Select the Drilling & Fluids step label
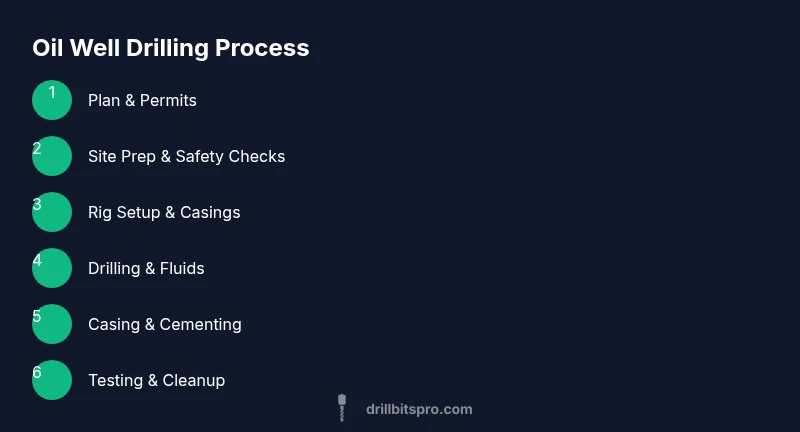This screenshot has height=432, width=800. point(146,268)
